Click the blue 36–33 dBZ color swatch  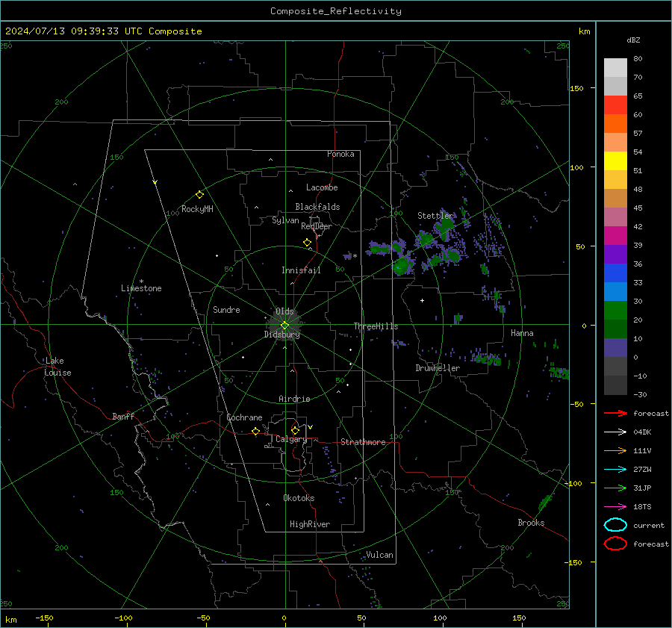(x=615, y=273)
